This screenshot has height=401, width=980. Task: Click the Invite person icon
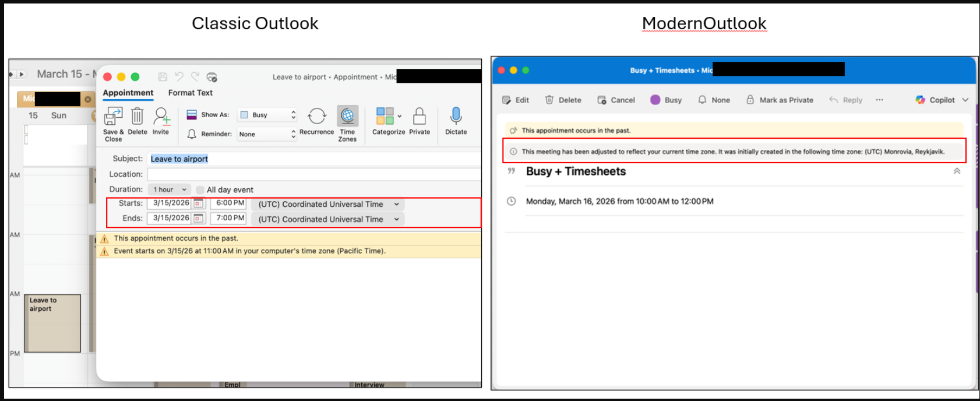161,116
